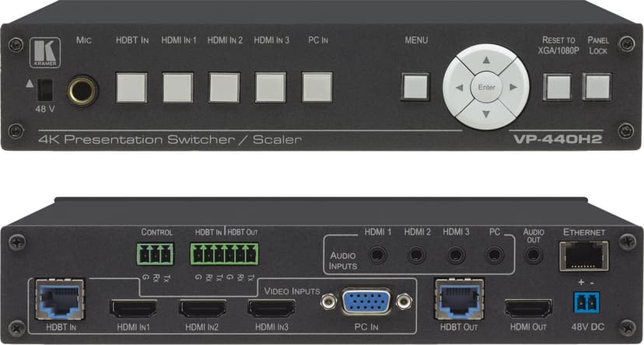Click the right arrow on navigation pad

513,87
